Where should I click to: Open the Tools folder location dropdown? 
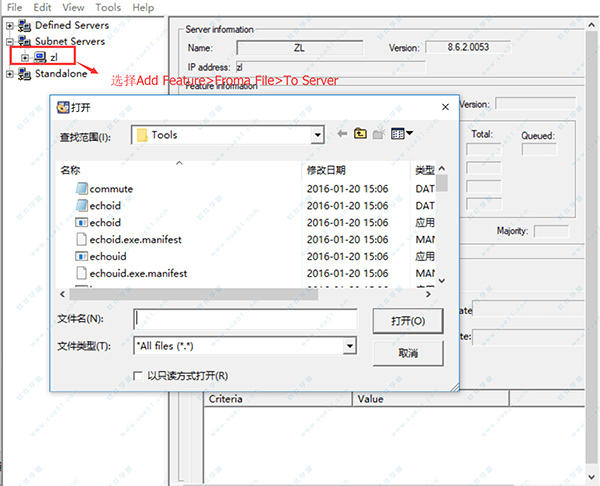click(317, 135)
